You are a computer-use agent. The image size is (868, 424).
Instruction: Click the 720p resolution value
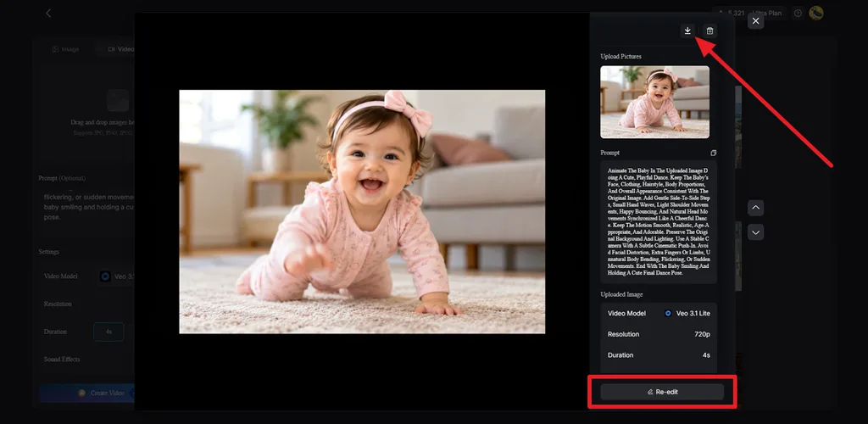[x=703, y=334]
